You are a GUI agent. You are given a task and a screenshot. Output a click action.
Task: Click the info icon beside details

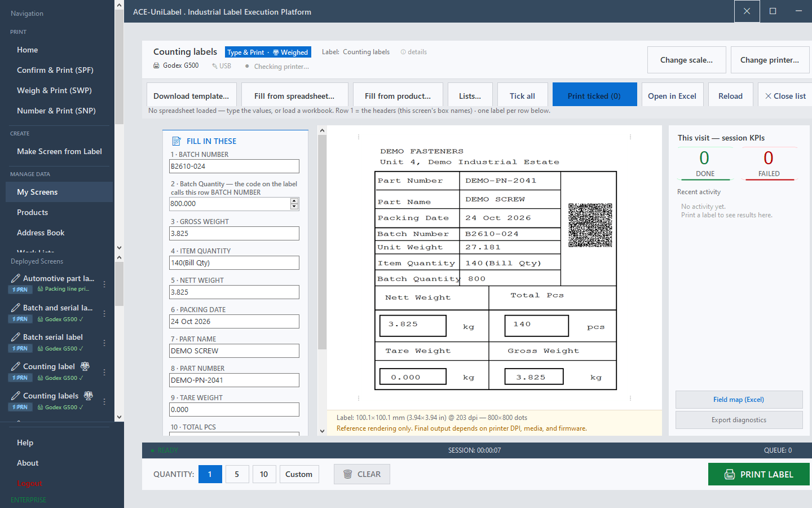[403, 52]
